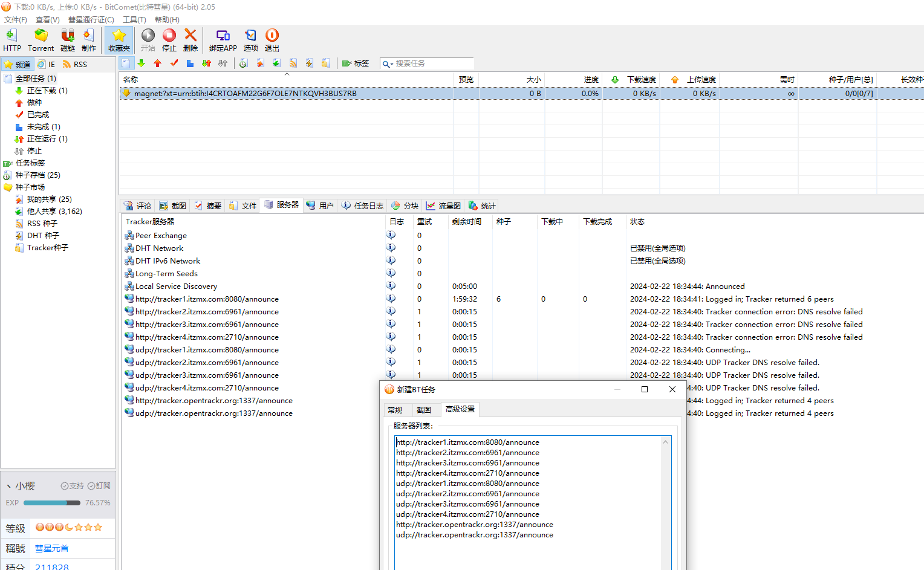
Task: Open the 文件 files tab
Action: 242,206
